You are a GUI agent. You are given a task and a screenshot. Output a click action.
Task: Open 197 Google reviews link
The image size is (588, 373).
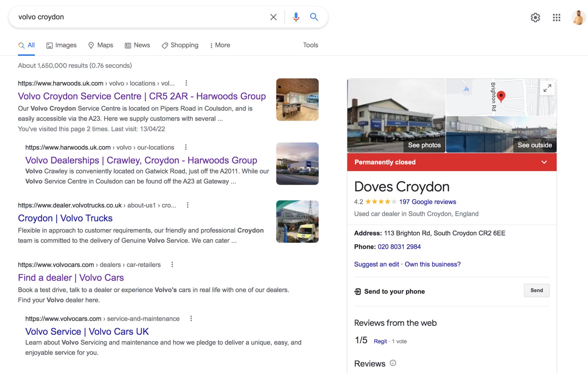(x=427, y=202)
